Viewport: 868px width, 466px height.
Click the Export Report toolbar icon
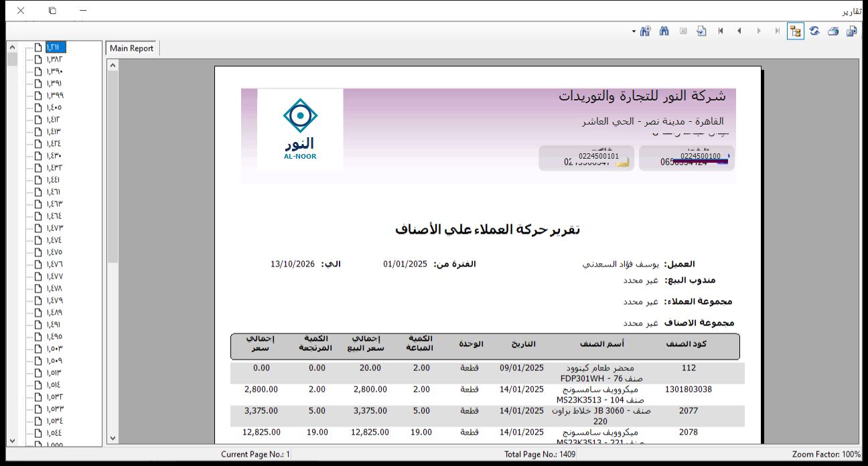(x=852, y=31)
